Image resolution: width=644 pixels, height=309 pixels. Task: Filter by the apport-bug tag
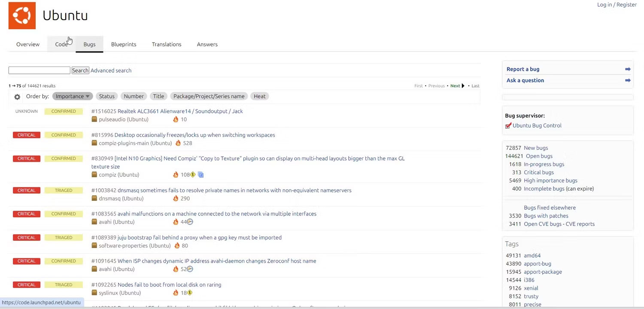[x=538, y=264]
